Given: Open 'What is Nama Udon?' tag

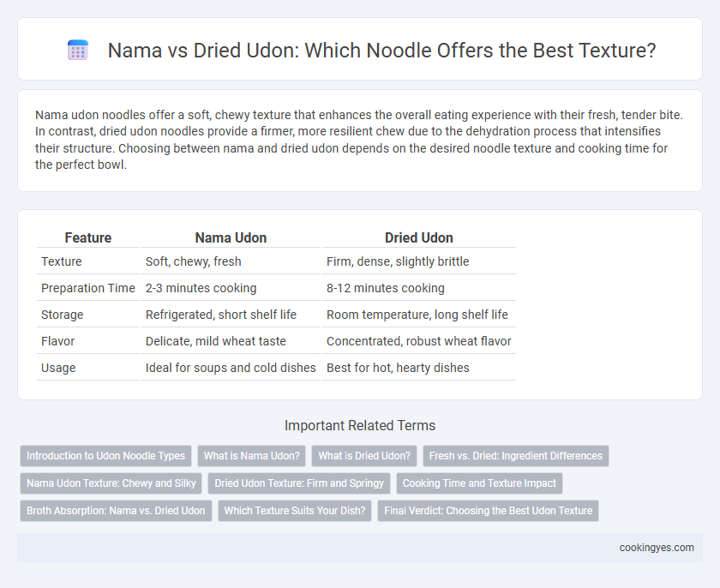Looking at the screenshot, I should click(x=252, y=456).
